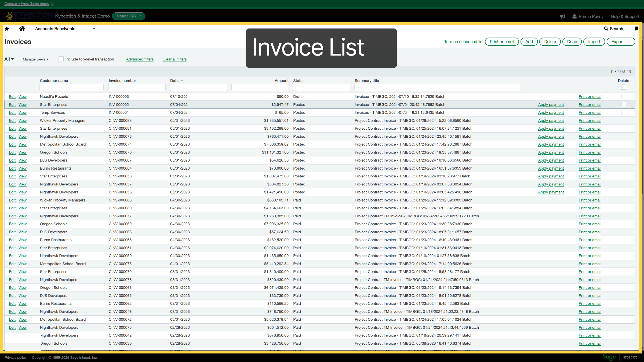Go to the home icon
This screenshot has width=644, height=362.
point(22,28)
